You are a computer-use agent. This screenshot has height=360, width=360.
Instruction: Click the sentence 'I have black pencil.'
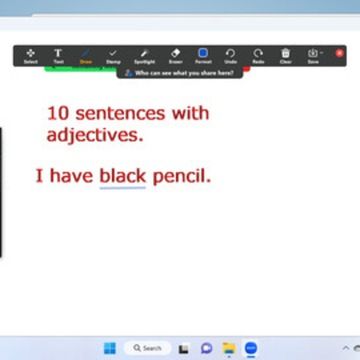coord(123,176)
